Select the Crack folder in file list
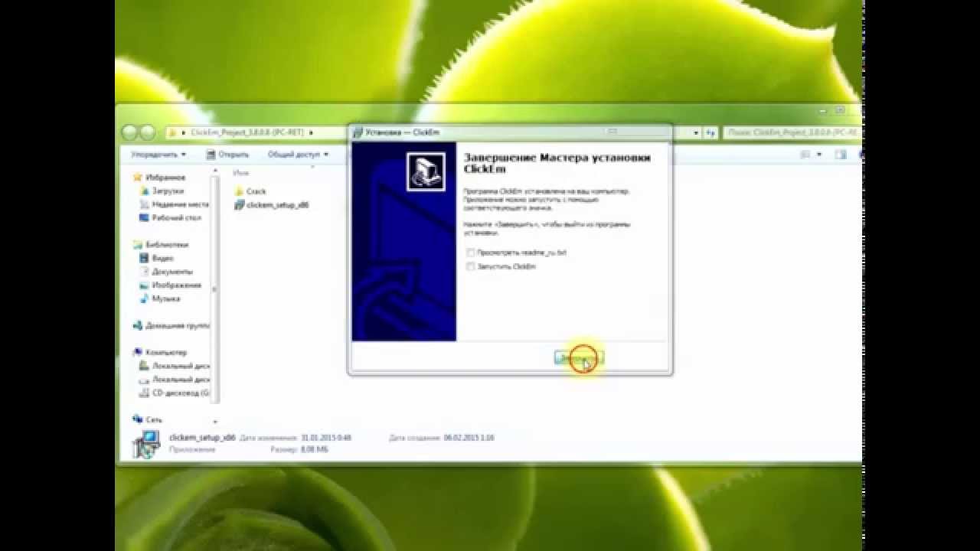The image size is (980, 551). [x=250, y=191]
